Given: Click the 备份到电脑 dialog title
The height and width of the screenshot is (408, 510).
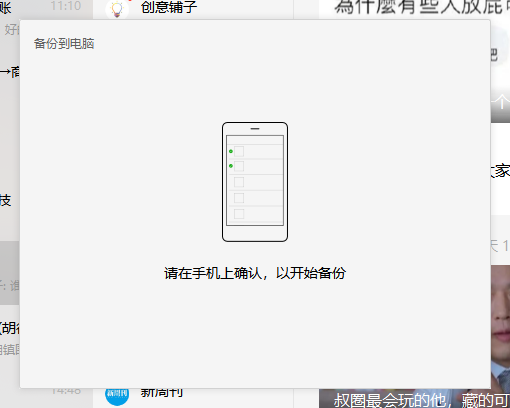Looking at the screenshot, I should (x=64, y=44).
